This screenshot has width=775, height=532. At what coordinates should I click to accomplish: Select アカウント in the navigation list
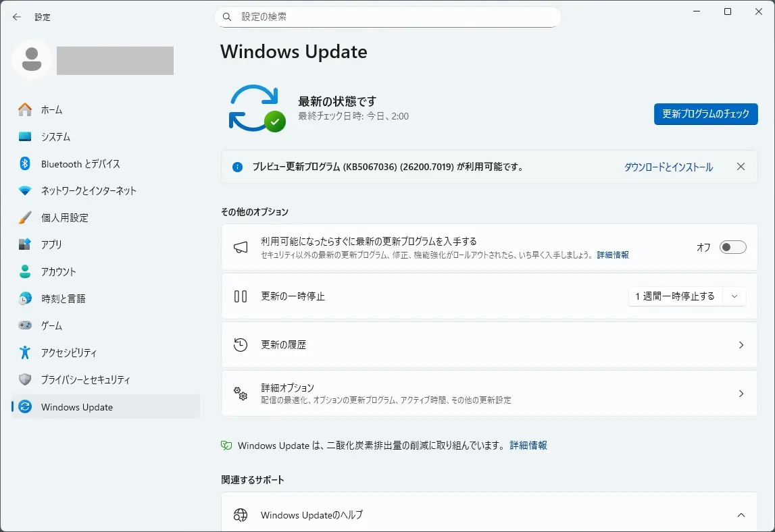click(x=58, y=271)
